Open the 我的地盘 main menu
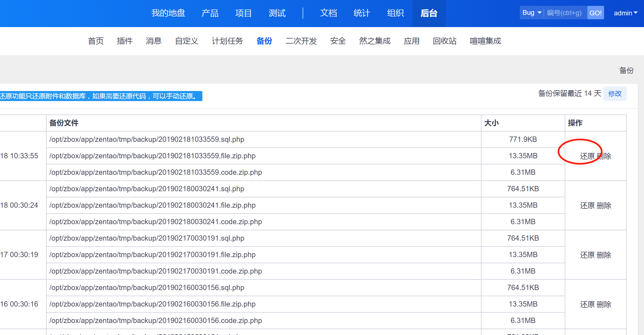The height and width of the screenshot is (335, 644). tap(168, 13)
